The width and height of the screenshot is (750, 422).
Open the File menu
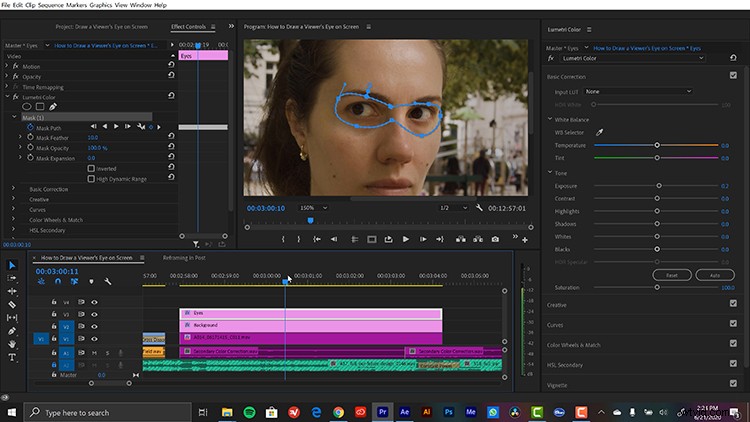[6, 5]
